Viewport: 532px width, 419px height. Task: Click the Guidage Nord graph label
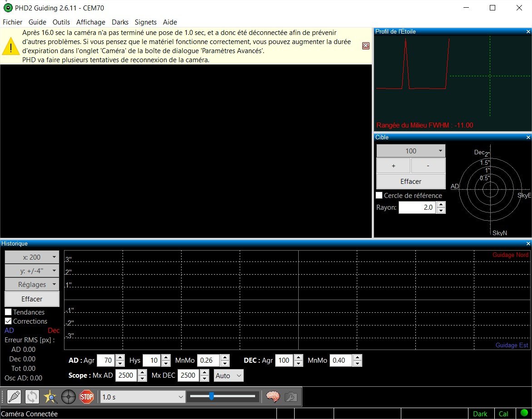[x=510, y=255]
